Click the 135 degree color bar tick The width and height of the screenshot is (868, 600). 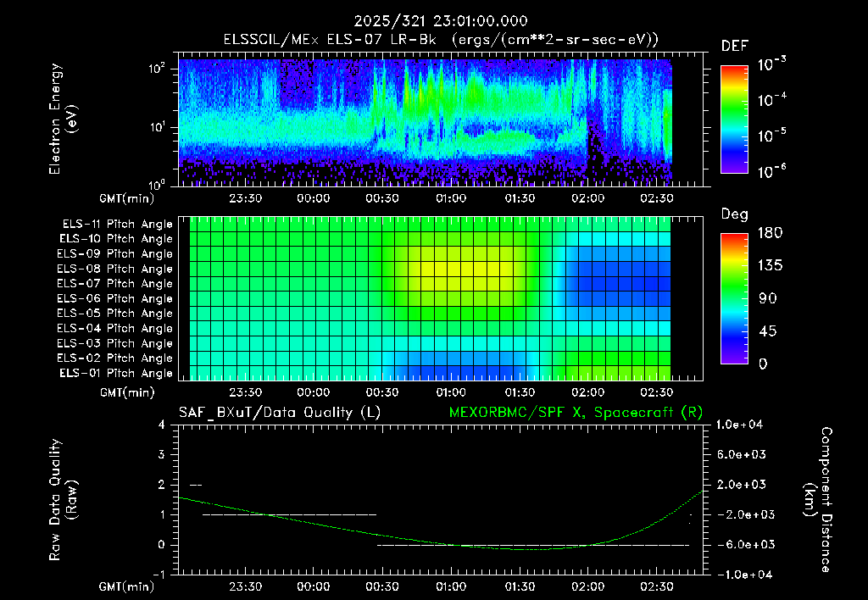point(770,266)
